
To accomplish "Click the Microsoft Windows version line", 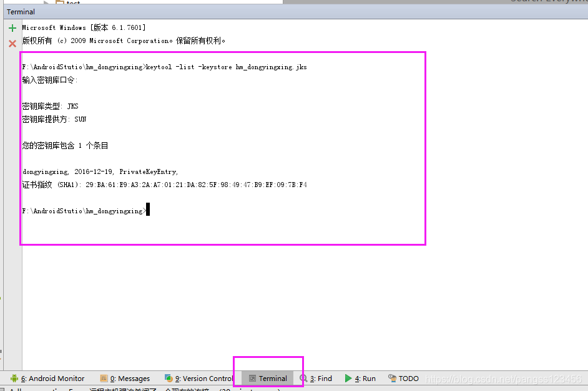I will pos(84,27).
